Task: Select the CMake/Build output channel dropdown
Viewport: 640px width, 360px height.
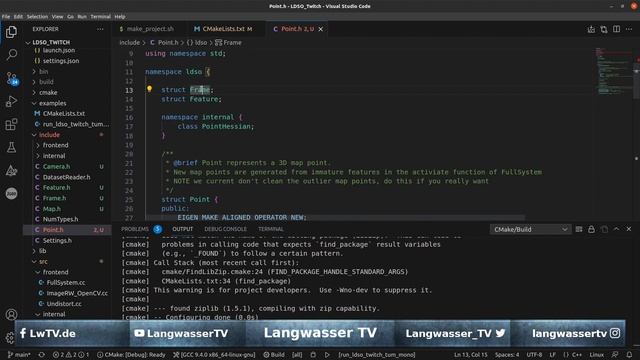Action: click(x=530, y=229)
